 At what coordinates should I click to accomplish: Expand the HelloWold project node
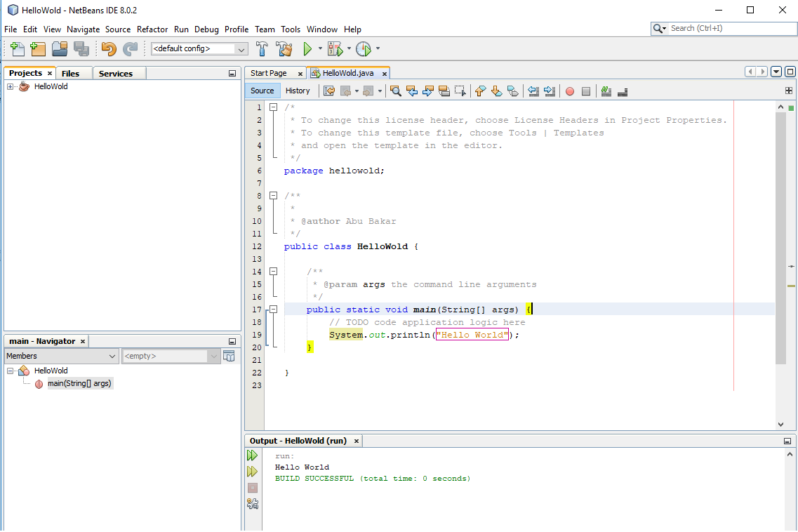click(10, 86)
